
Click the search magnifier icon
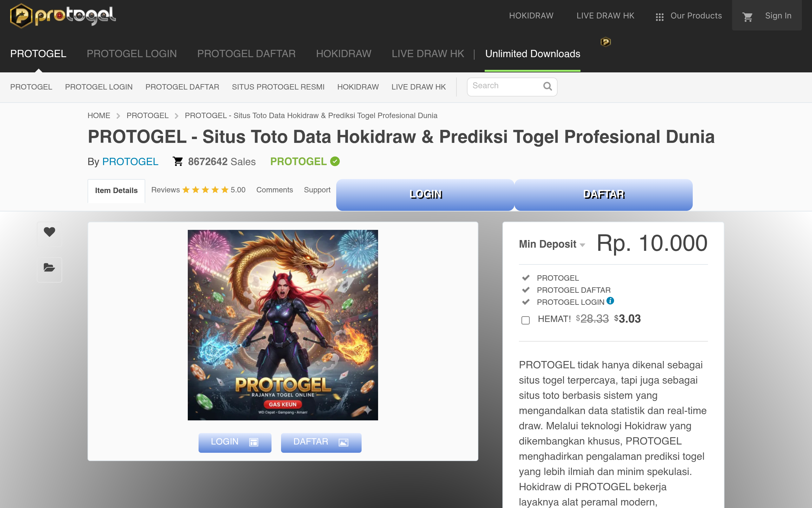point(547,86)
